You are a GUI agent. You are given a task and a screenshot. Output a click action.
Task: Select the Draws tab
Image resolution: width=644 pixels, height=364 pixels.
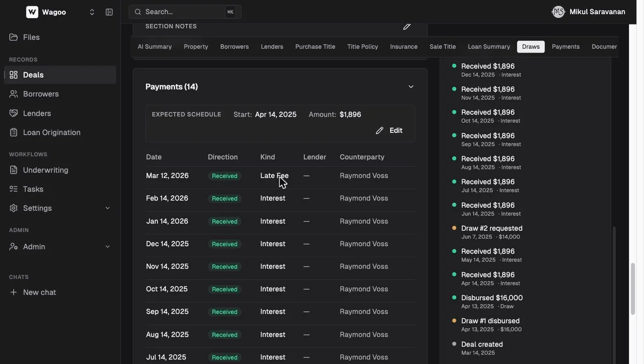pyautogui.click(x=531, y=46)
